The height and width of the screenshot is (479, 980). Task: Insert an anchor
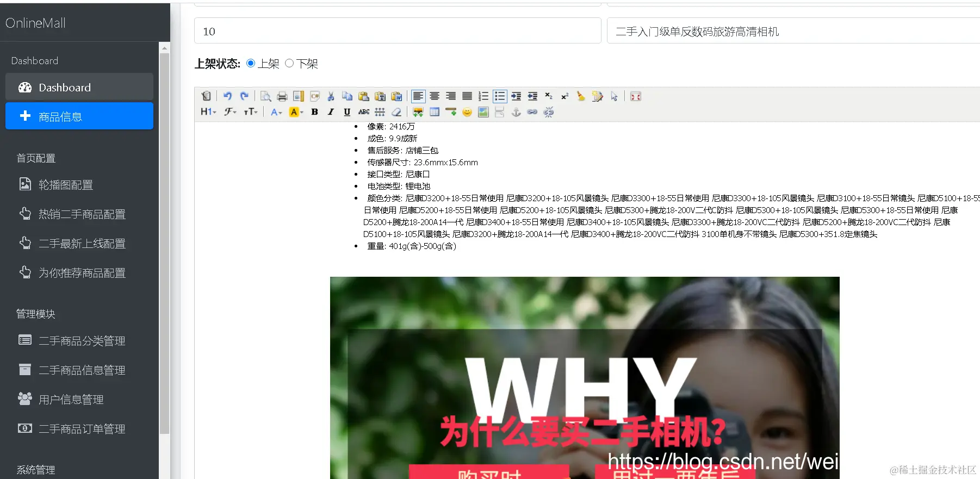(x=516, y=112)
